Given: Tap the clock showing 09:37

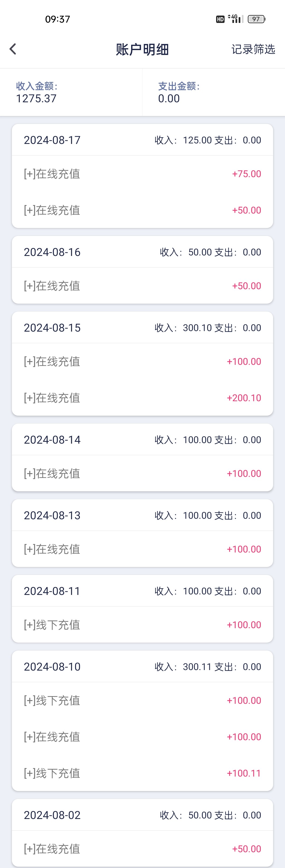Looking at the screenshot, I should pos(57,19).
